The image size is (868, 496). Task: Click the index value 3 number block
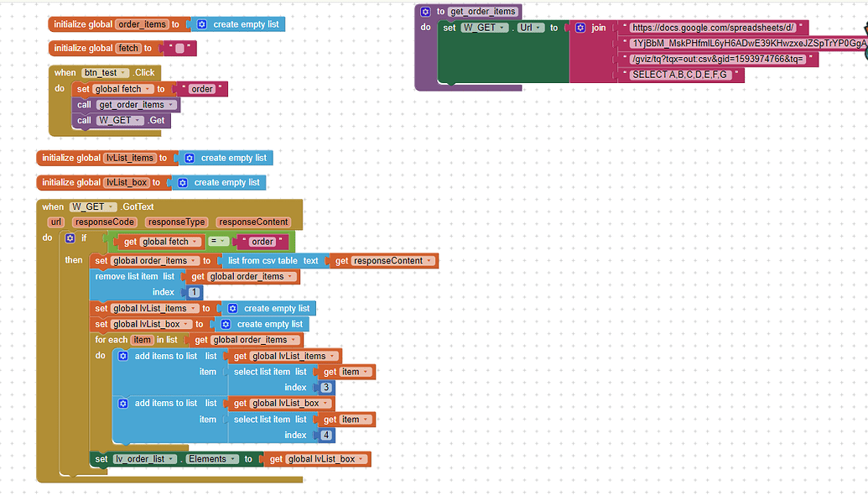tap(326, 388)
